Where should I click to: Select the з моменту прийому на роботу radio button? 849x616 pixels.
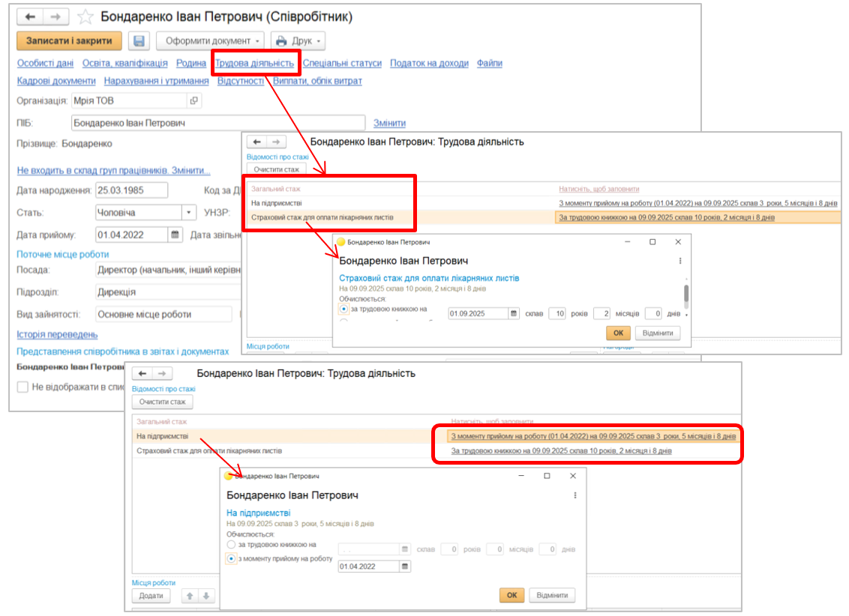[x=231, y=558]
